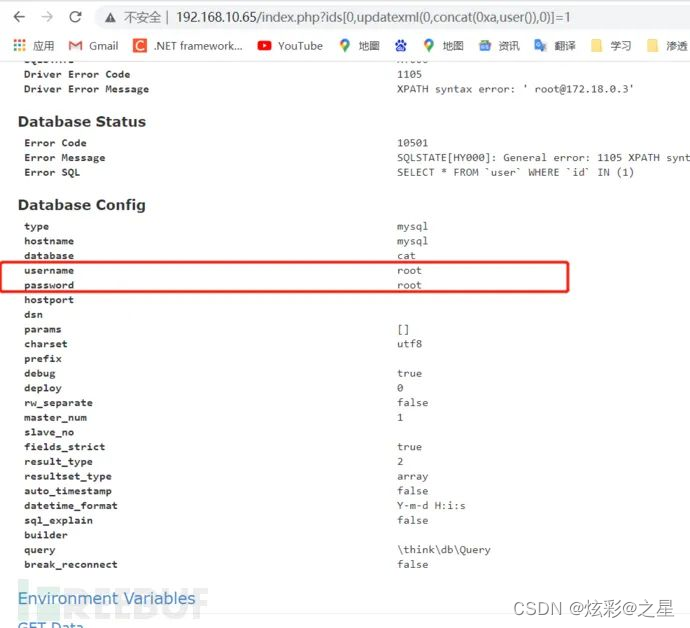The image size is (690, 628).
Task: Click the result_type config label
Action: (x=59, y=461)
